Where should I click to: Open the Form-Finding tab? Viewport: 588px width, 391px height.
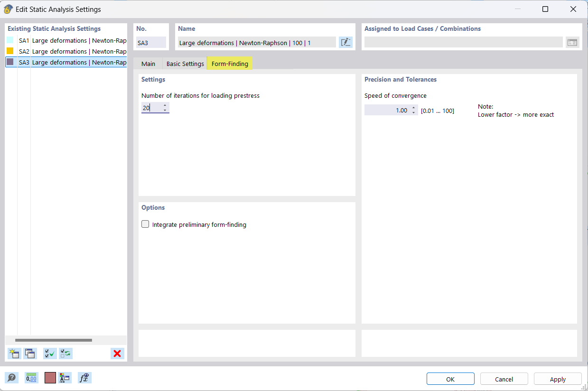229,63
